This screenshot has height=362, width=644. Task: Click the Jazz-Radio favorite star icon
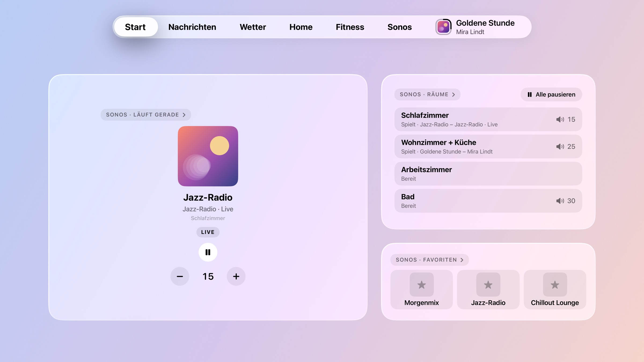[488, 285]
